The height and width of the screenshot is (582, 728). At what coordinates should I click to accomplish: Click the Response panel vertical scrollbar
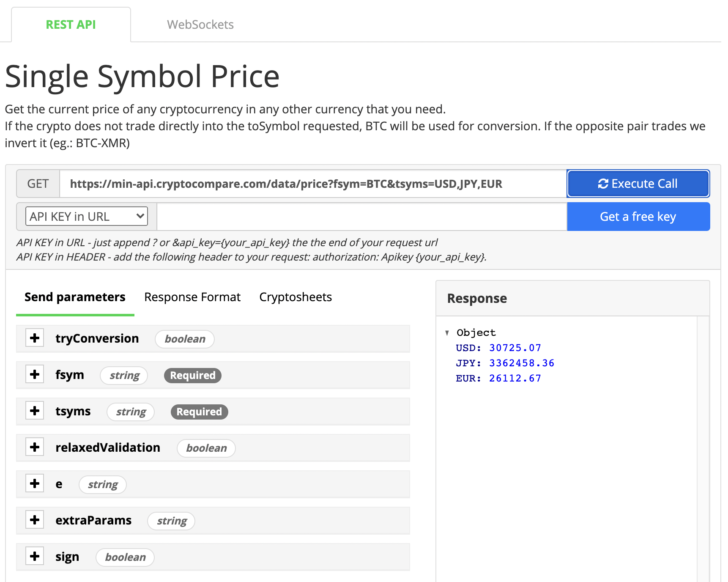pyautogui.click(x=703, y=448)
